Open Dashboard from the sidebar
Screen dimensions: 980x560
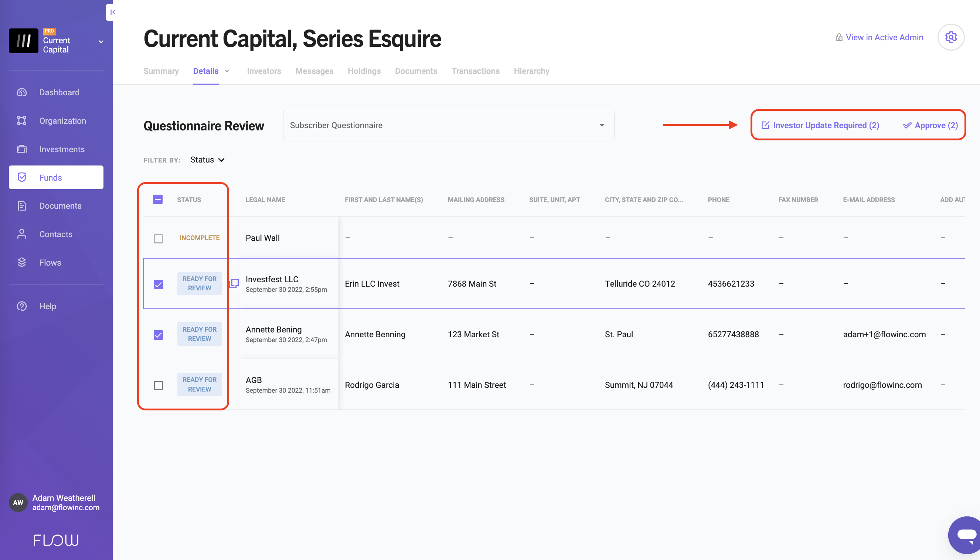click(x=56, y=92)
